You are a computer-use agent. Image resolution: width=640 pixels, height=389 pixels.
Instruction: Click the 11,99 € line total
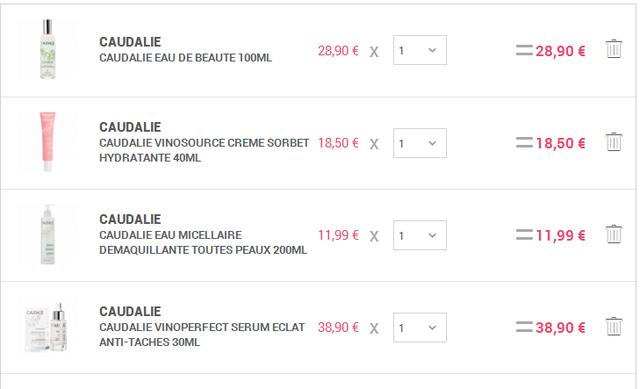point(560,236)
